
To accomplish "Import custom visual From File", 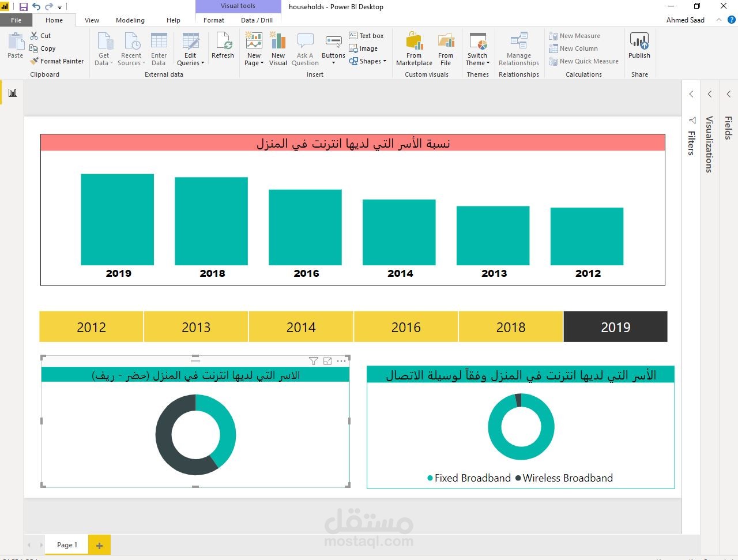I will 446,49.
